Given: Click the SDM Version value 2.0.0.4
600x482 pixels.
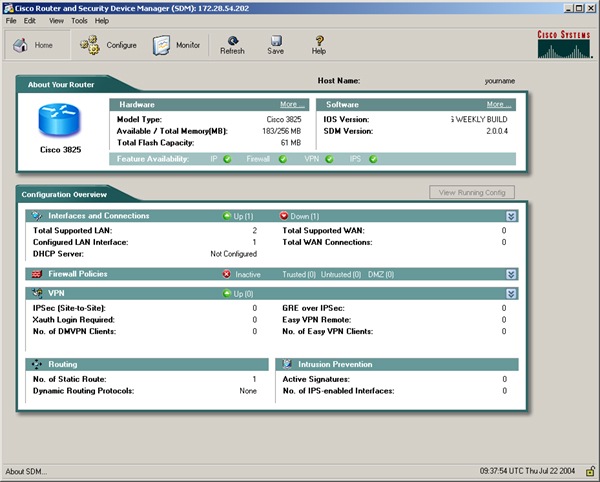Looking at the screenshot, I should click(x=497, y=131).
